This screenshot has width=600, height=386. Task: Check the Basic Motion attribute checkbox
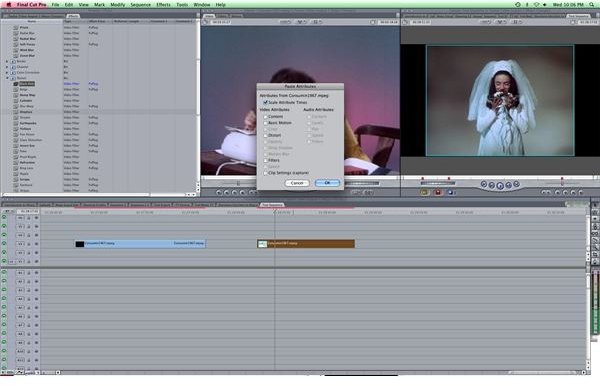click(x=265, y=123)
